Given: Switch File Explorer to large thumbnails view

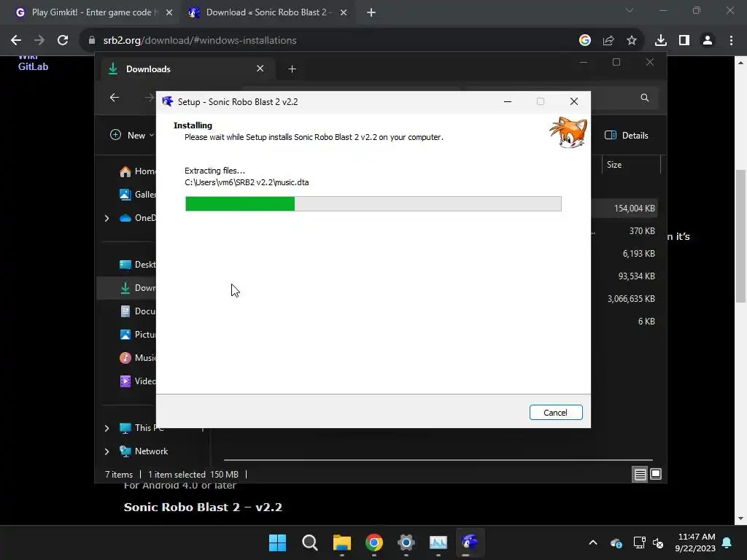Looking at the screenshot, I should (x=656, y=474).
